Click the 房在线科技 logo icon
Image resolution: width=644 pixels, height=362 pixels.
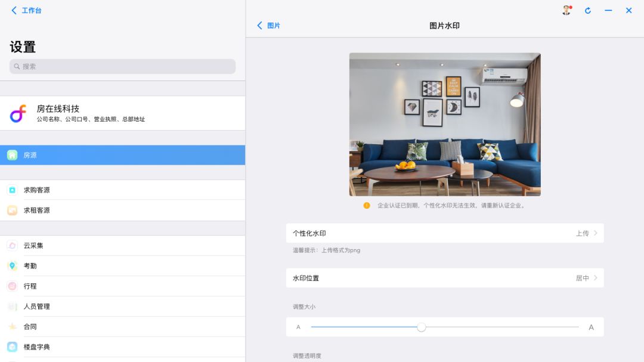[x=18, y=113]
